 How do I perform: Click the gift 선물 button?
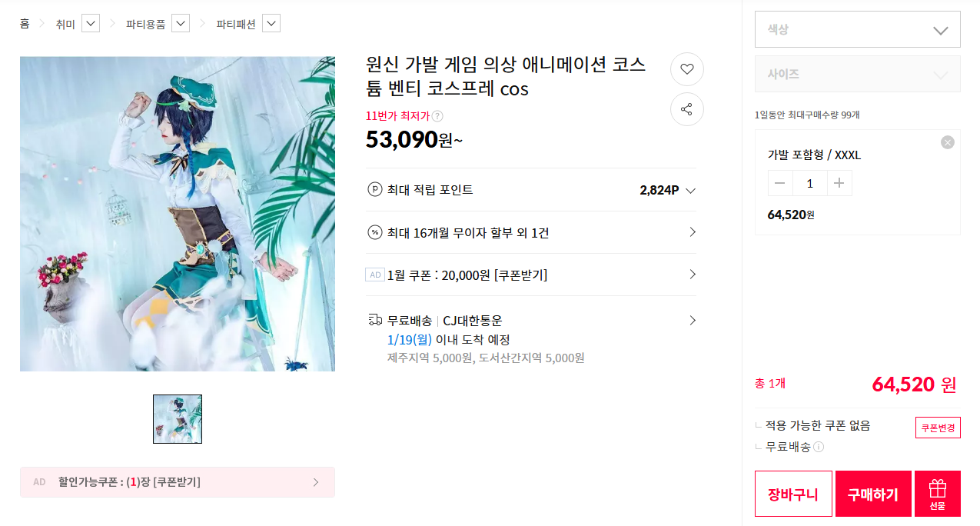pos(937,494)
